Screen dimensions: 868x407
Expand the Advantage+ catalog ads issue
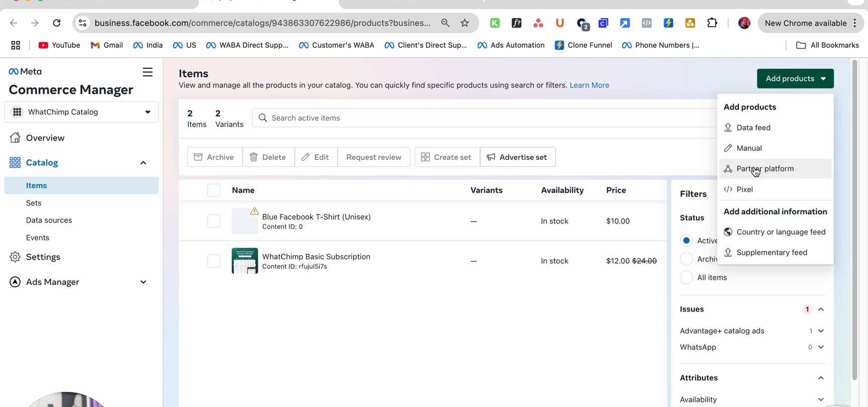click(x=821, y=331)
